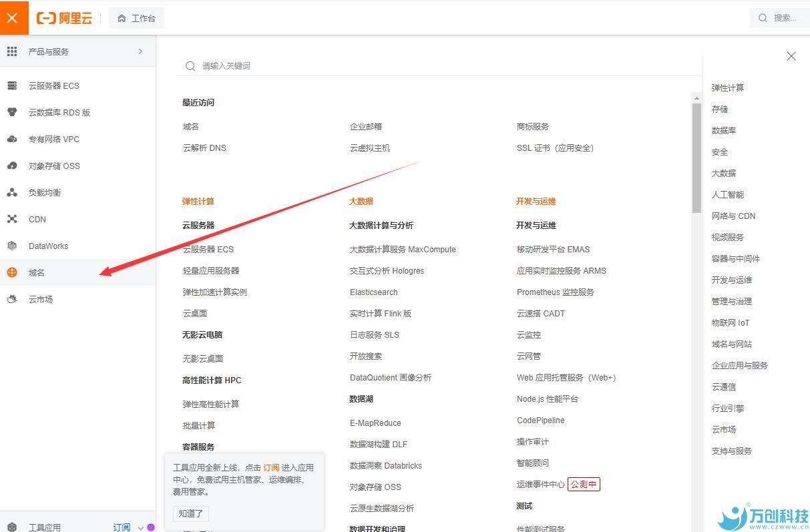Image resolution: width=810 pixels, height=532 pixels.
Task: Click the search magnifier icon top right
Action: (763, 18)
